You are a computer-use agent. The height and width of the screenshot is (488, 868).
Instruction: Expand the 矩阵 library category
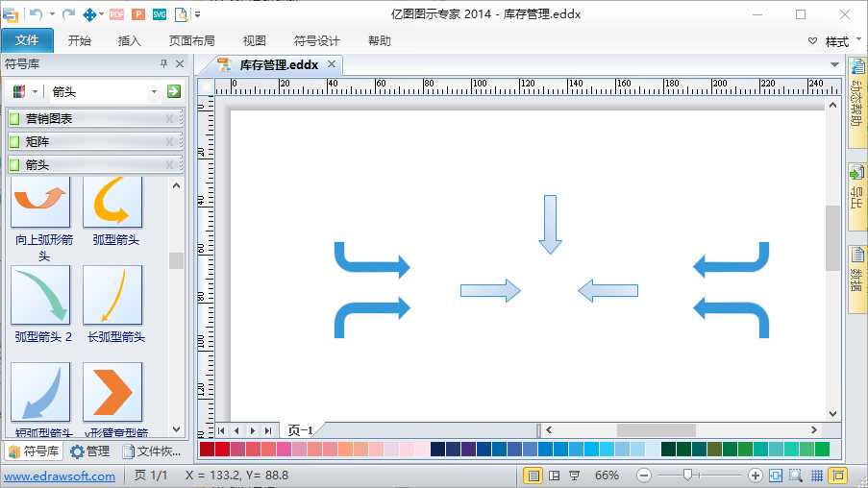95,141
